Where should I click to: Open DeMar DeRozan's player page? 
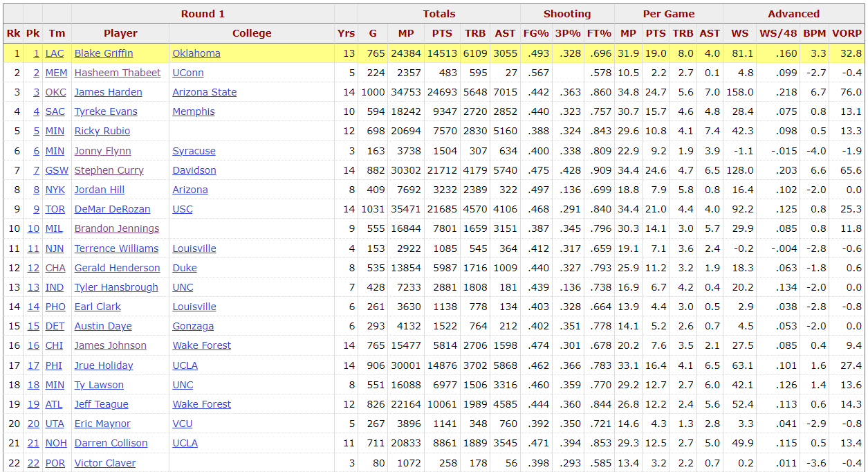click(x=112, y=209)
